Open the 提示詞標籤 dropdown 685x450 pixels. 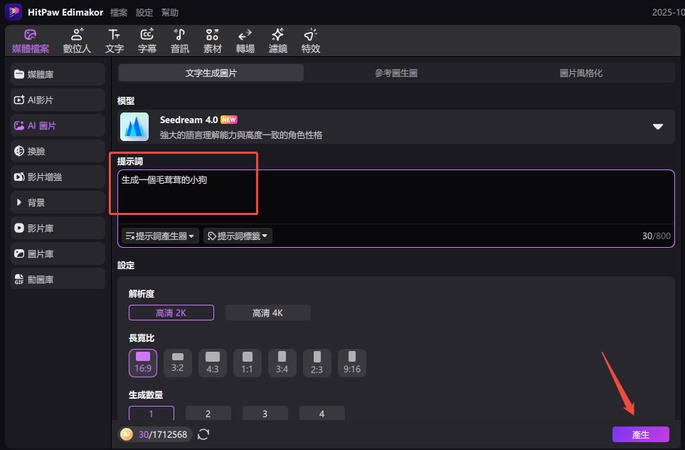(x=237, y=236)
